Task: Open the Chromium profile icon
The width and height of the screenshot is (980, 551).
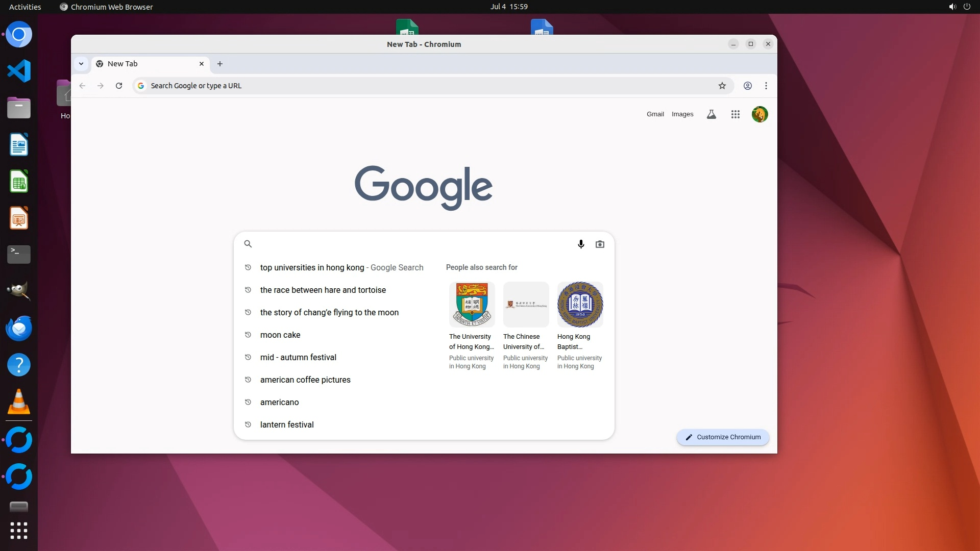Action: pos(747,86)
